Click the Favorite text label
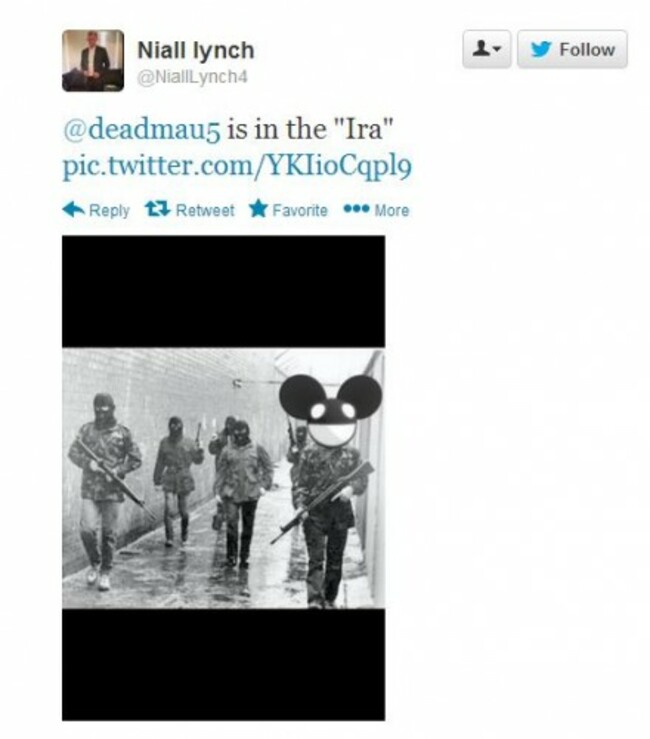Image resolution: width=650 pixels, height=739 pixels. [x=300, y=210]
